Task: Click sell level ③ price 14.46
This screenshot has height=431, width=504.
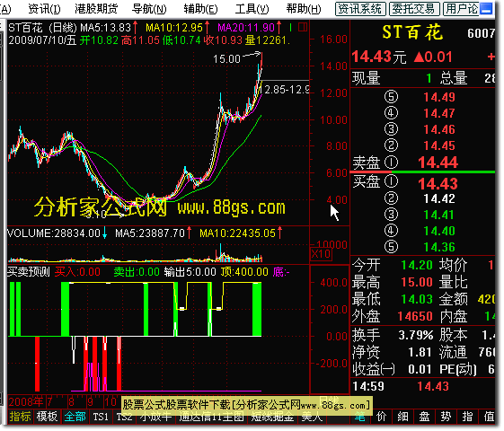Action: pos(439,129)
